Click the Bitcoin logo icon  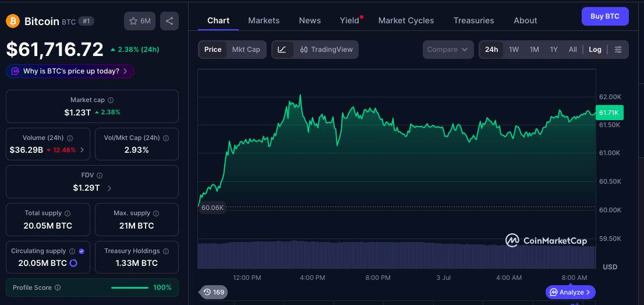point(13,22)
